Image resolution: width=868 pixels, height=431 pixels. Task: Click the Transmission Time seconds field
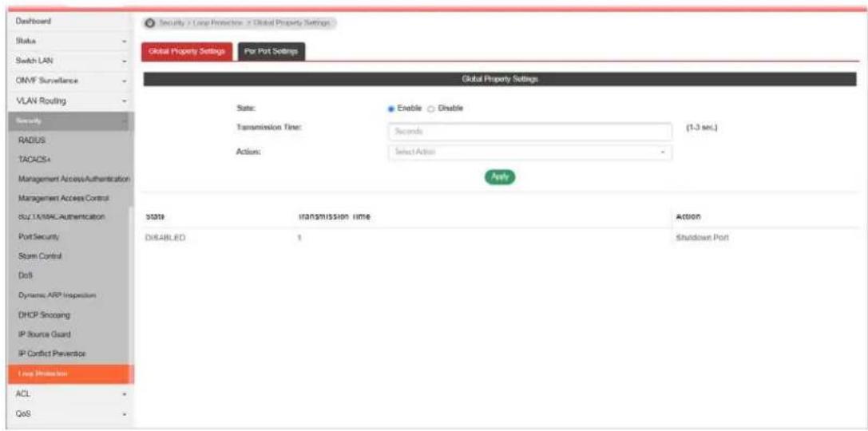529,132
